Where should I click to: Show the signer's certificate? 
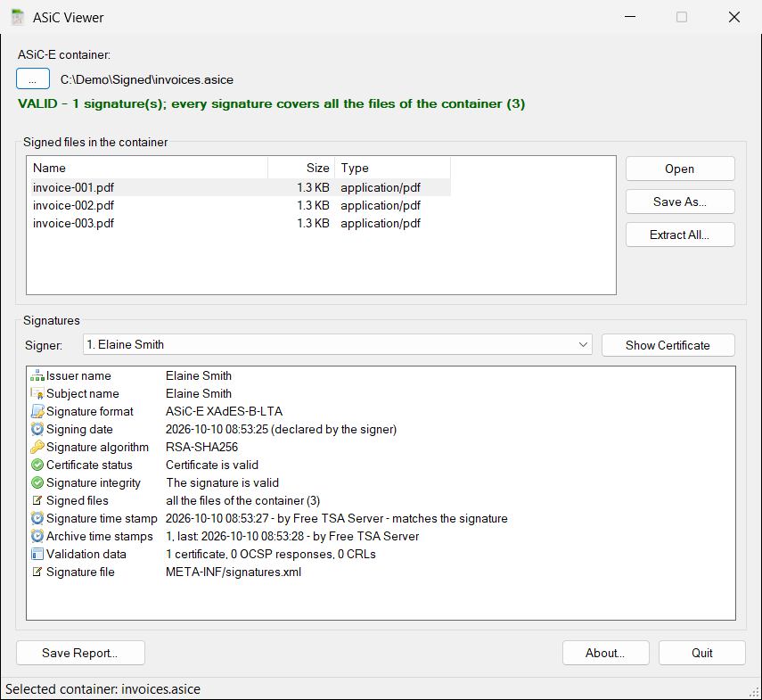pos(668,345)
